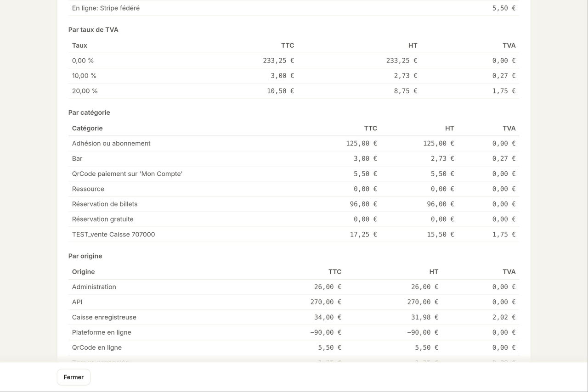The image size is (588, 392).
Task: Select the 'Administration' origin row
Action: tap(294, 287)
